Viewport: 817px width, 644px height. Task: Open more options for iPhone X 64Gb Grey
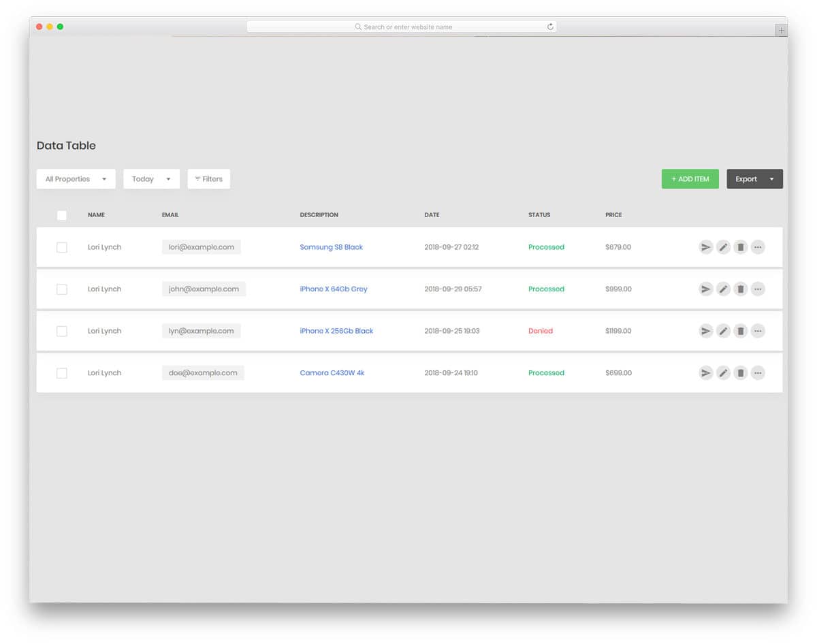pyautogui.click(x=758, y=289)
